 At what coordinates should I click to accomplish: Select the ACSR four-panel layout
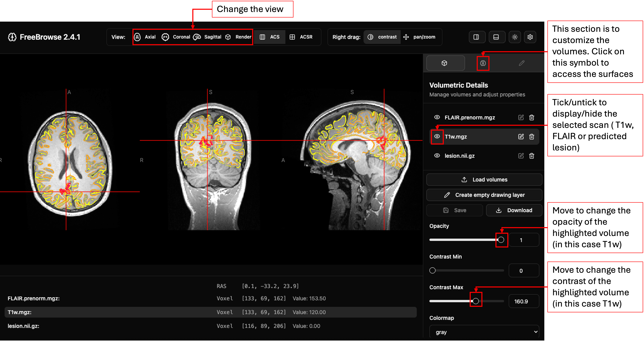[x=301, y=37]
